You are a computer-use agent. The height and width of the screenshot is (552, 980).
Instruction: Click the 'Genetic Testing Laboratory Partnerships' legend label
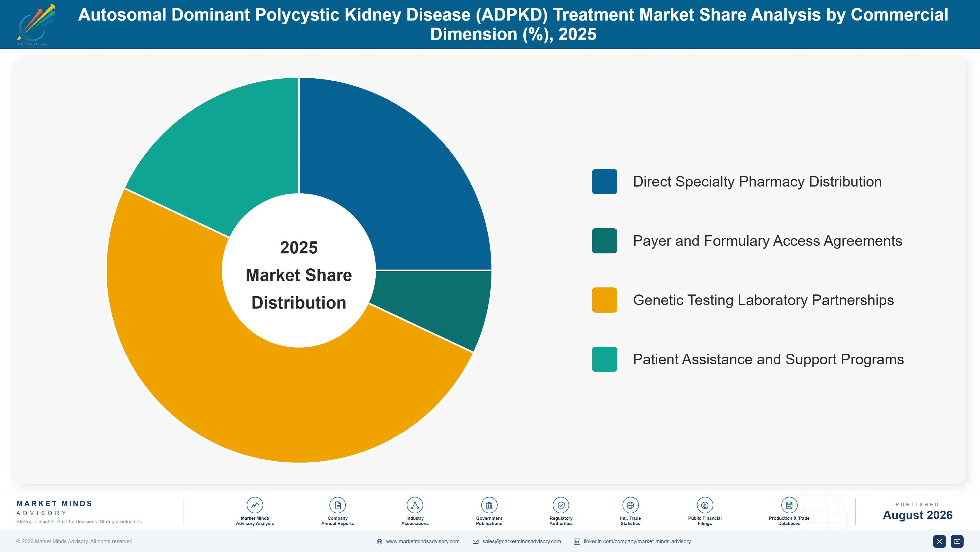pyautogui.click(x=763, y=300)
